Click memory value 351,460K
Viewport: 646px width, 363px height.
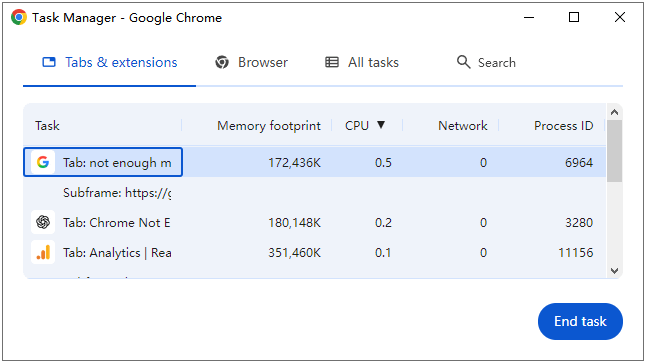294,253
